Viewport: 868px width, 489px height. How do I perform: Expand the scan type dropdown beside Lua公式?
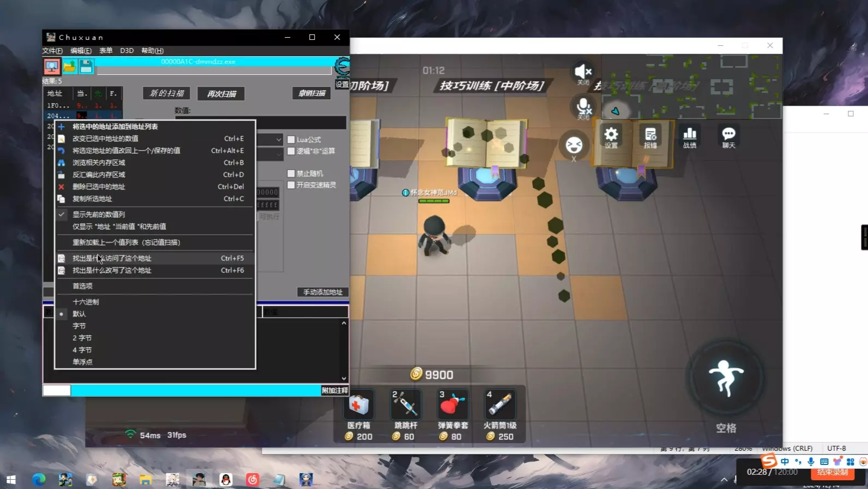coord(278,140)
